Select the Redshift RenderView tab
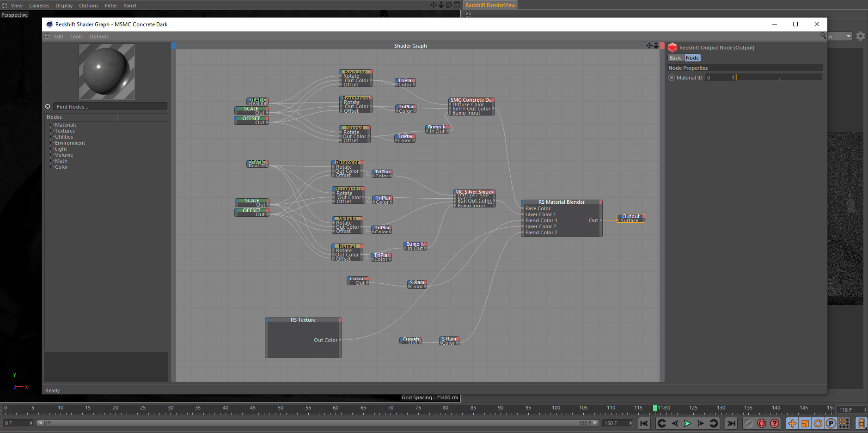Viewport: 868px width, 433px height. point(490,5)
